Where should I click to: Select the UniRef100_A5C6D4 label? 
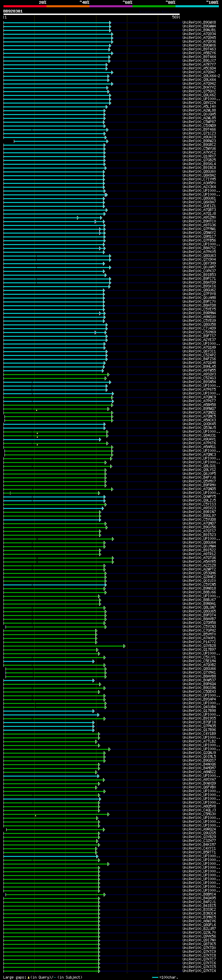199,68
